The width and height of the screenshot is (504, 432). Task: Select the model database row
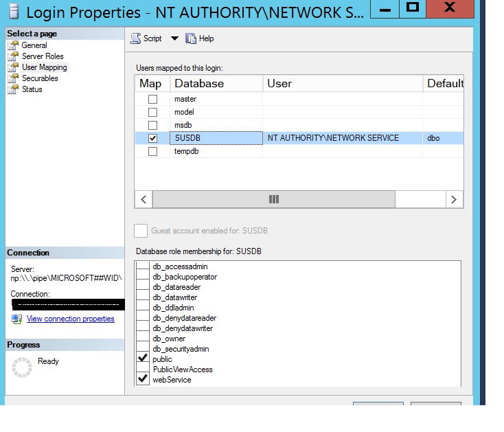299,112
